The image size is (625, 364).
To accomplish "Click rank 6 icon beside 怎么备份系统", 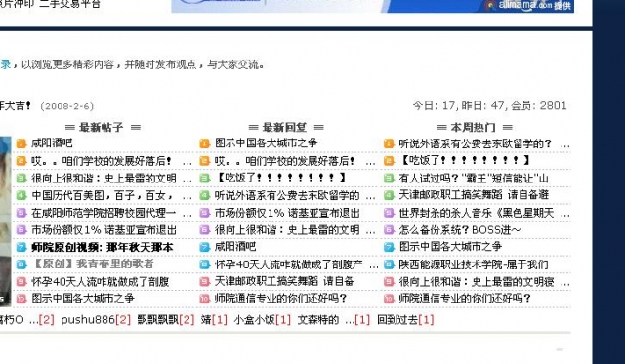I will [389, 229].
